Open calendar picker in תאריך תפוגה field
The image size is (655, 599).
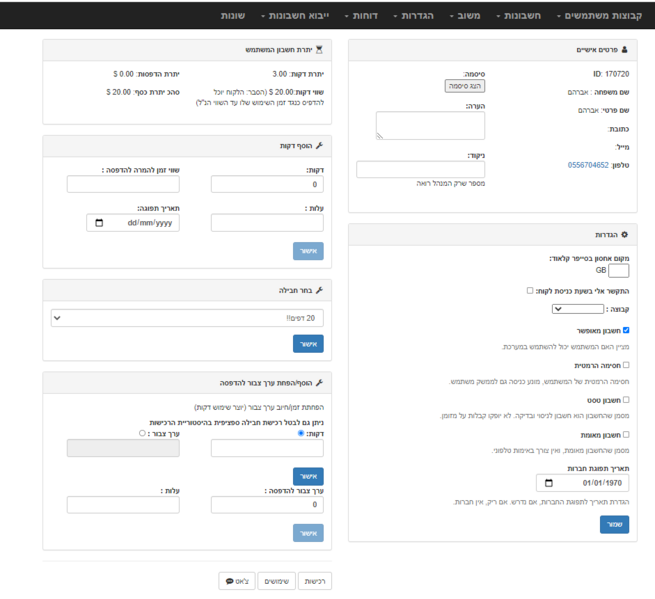click(99, 223)
